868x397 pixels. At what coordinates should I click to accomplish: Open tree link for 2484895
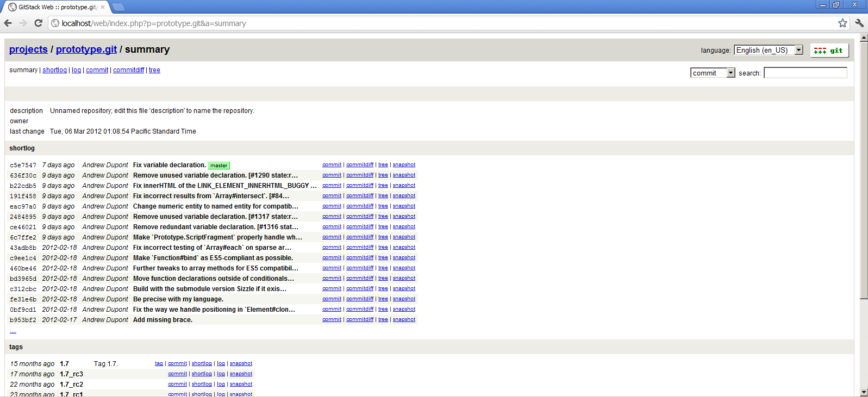pos(383,216)
